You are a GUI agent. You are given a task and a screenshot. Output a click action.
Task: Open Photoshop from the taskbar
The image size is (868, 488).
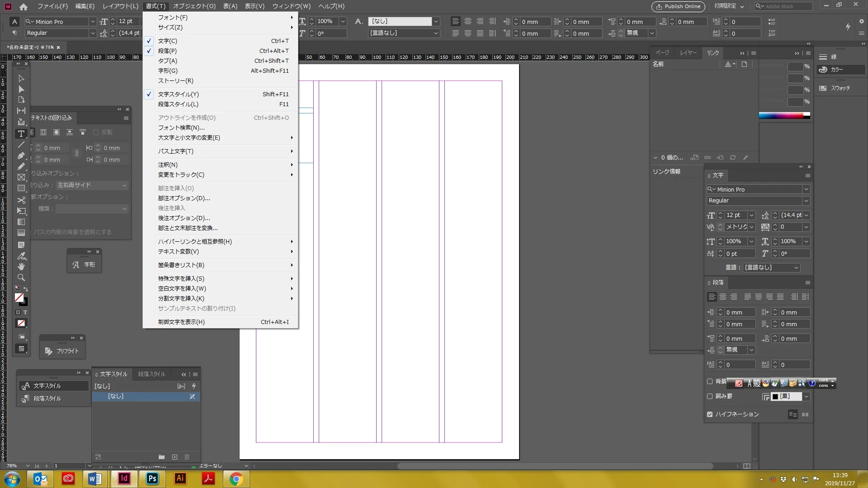click(152, 479)
